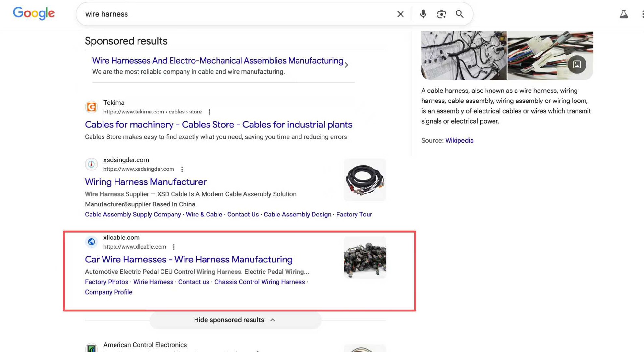Screen dimensions: 644x352
Task: Click the magnifying glass search icon
Action: [460, 14]
